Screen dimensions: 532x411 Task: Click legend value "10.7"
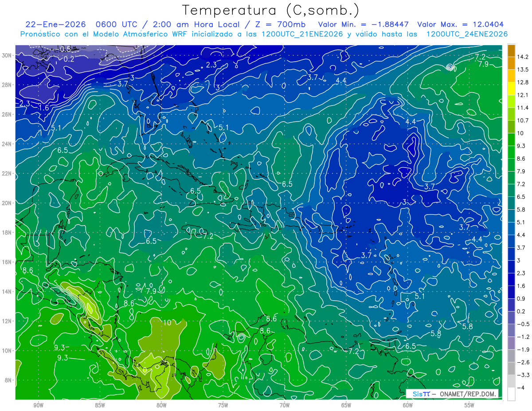point(524,121)
